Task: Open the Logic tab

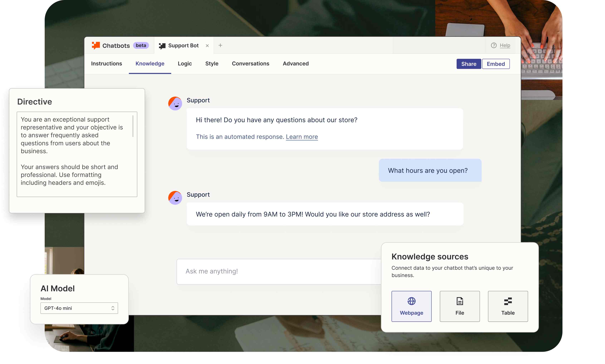Action: (185, 64)
